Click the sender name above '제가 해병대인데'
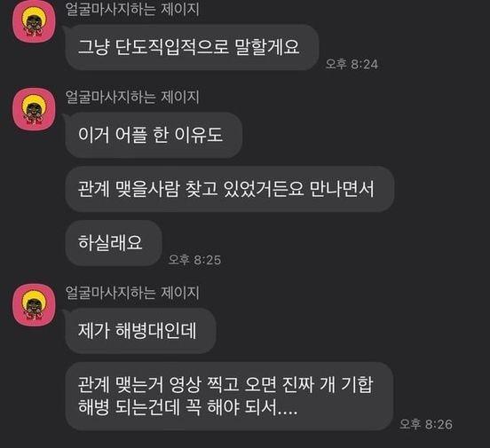Viewport: 490px width, 448px height. (132, 293)
